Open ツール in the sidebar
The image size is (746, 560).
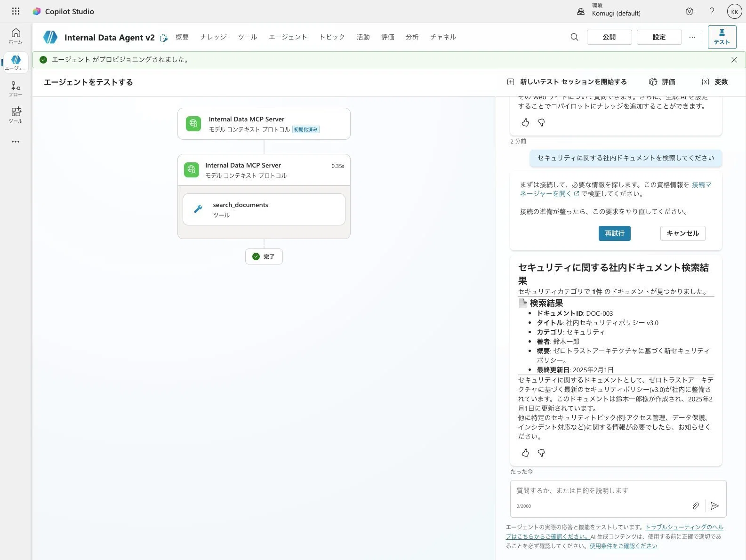coord(16,115)
